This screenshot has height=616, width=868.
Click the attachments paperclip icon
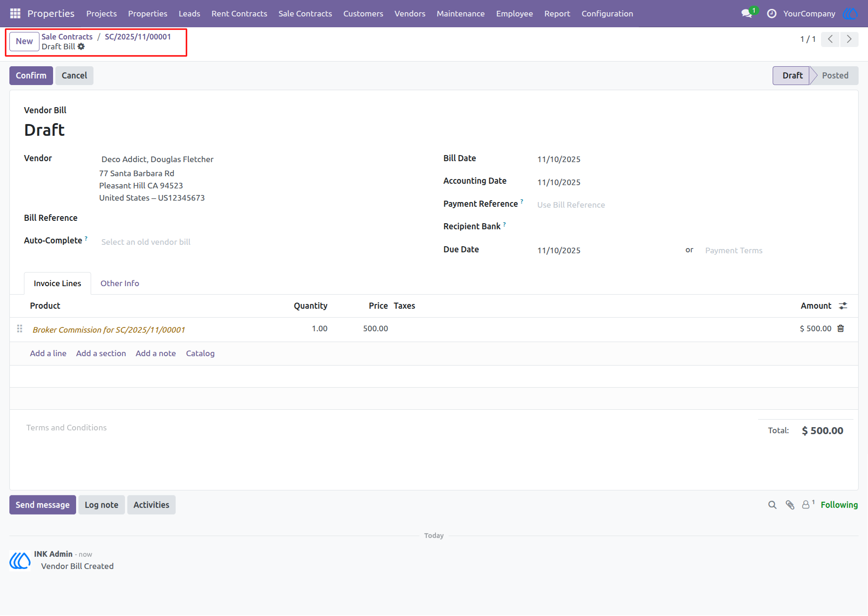click(790, 505)
